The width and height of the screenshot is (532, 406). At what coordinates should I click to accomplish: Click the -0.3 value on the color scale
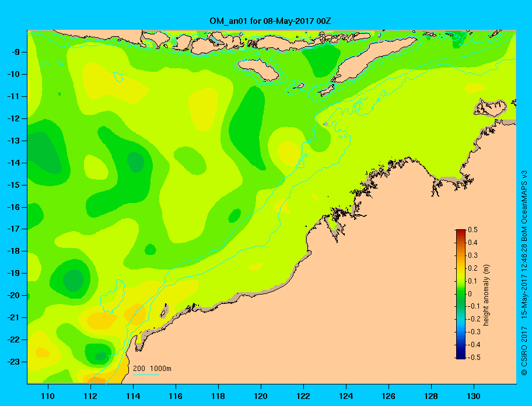point(474,332)
